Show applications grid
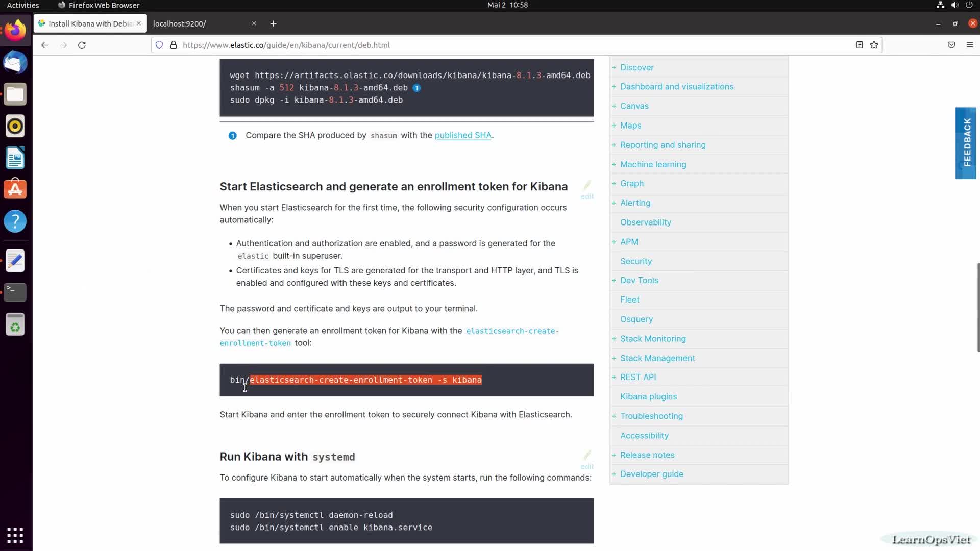Screen dimensions: 980x551 point(15,535)
